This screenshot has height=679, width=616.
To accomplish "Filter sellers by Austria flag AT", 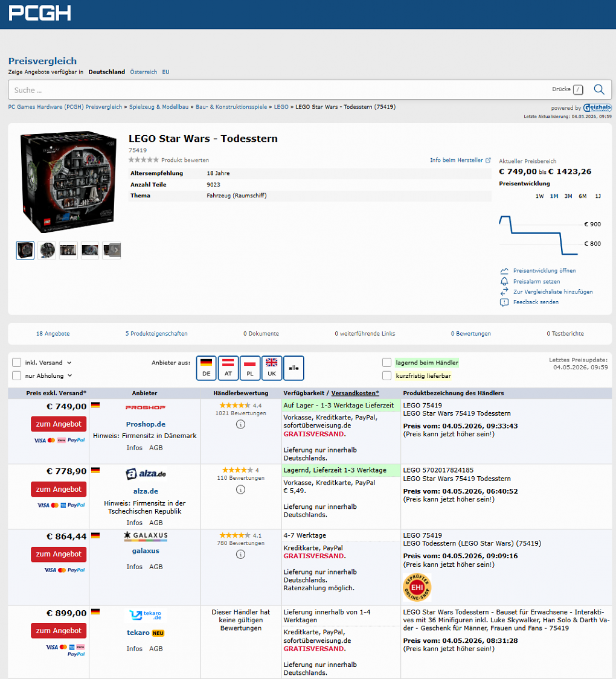I will pos(228,368).
